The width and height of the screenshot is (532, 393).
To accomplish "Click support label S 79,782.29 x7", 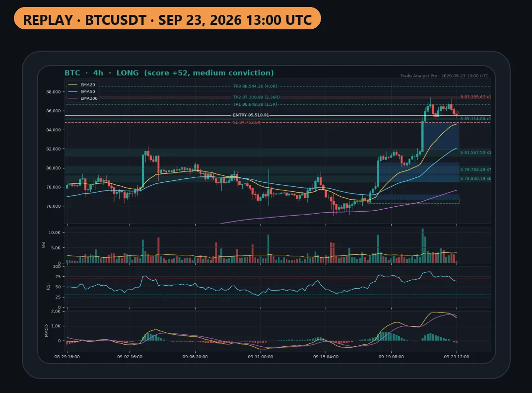I will pos(475,169).
